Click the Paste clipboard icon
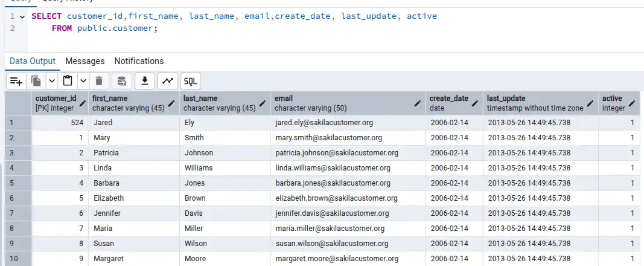The height and width of the screenshot is (266, 644). click(68, 81)
